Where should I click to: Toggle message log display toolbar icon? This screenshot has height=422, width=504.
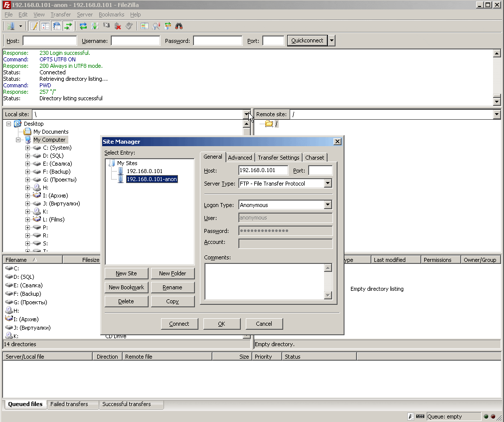tap(34, 26)
